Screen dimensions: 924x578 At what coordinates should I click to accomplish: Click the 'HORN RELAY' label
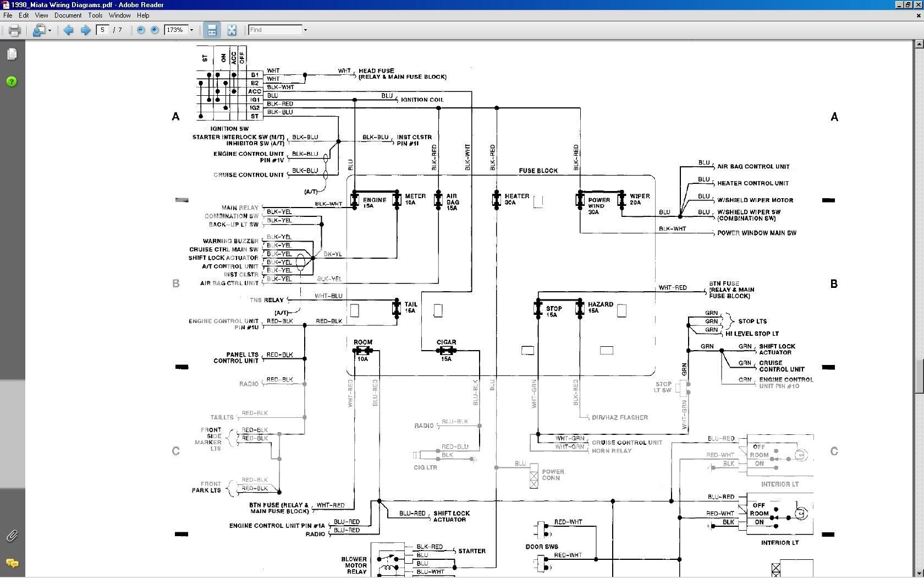(612, 451)
